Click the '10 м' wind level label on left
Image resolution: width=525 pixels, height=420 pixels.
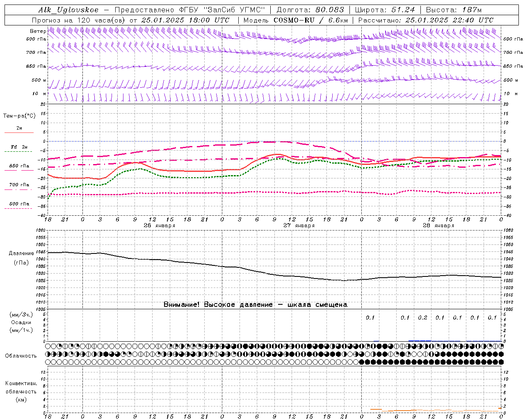coord(39,94)
